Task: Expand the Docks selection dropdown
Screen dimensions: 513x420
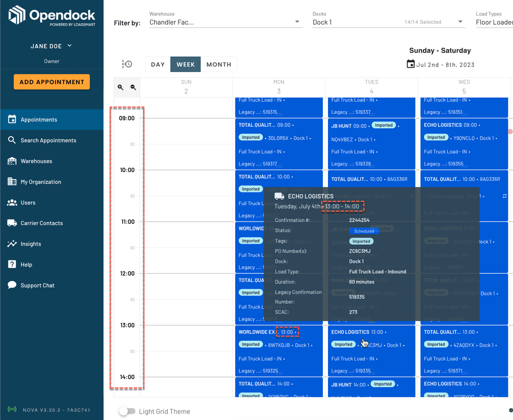Action: pos(388,22)
